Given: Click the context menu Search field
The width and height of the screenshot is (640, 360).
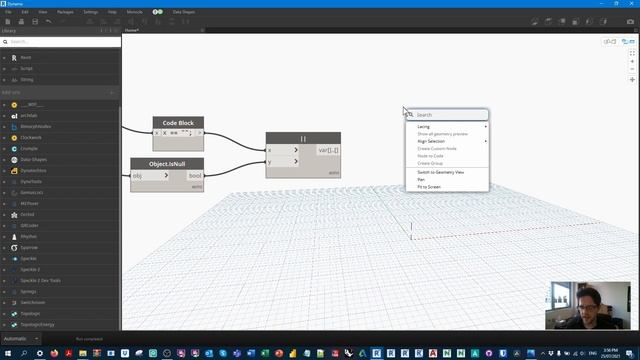Looking at the screenshot, I should tap(447, 115).
